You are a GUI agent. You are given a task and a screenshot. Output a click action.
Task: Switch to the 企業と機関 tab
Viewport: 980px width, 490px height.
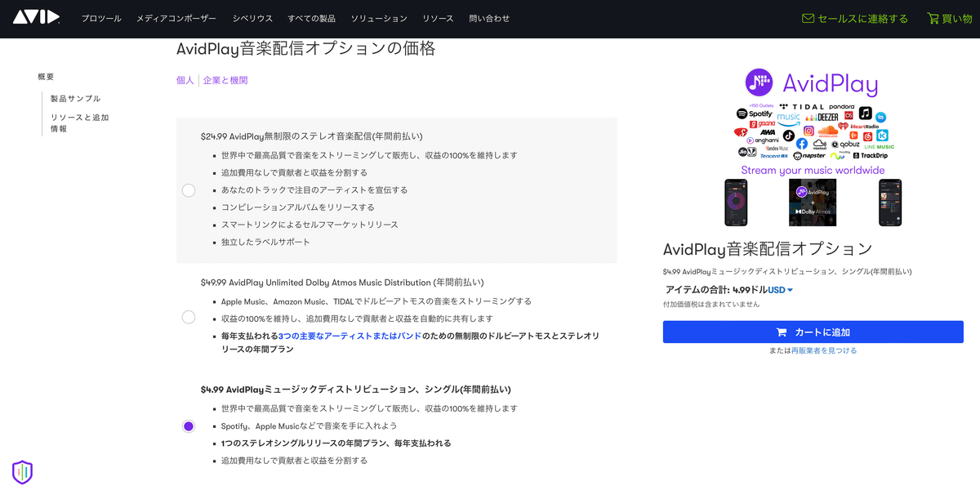[x=225, y=80]
